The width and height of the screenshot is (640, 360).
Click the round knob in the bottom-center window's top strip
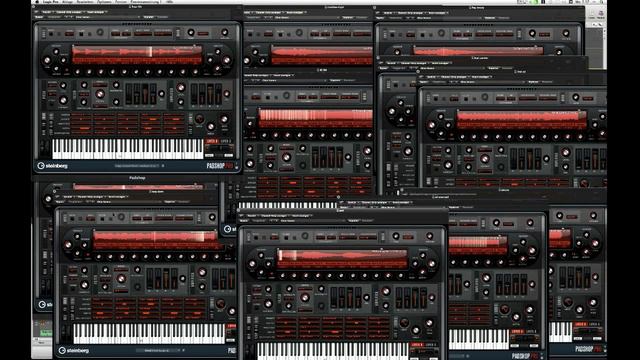pyautogui.click(x=305, y=236)
